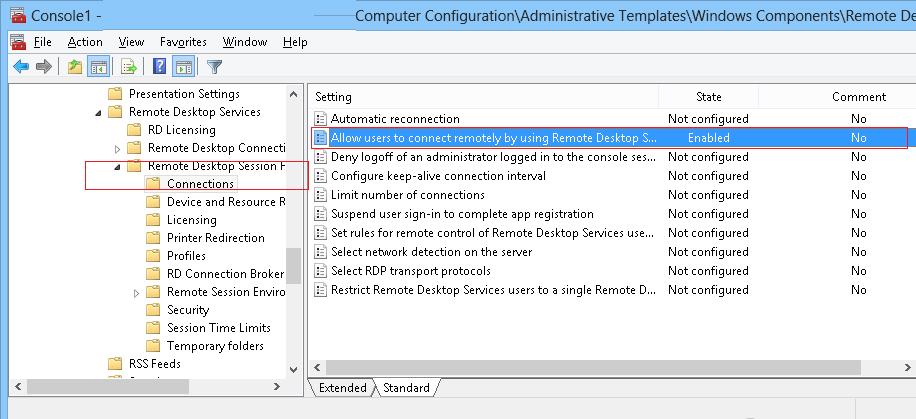Click the settings list horizontal scroll right arrow

[908, 368]
